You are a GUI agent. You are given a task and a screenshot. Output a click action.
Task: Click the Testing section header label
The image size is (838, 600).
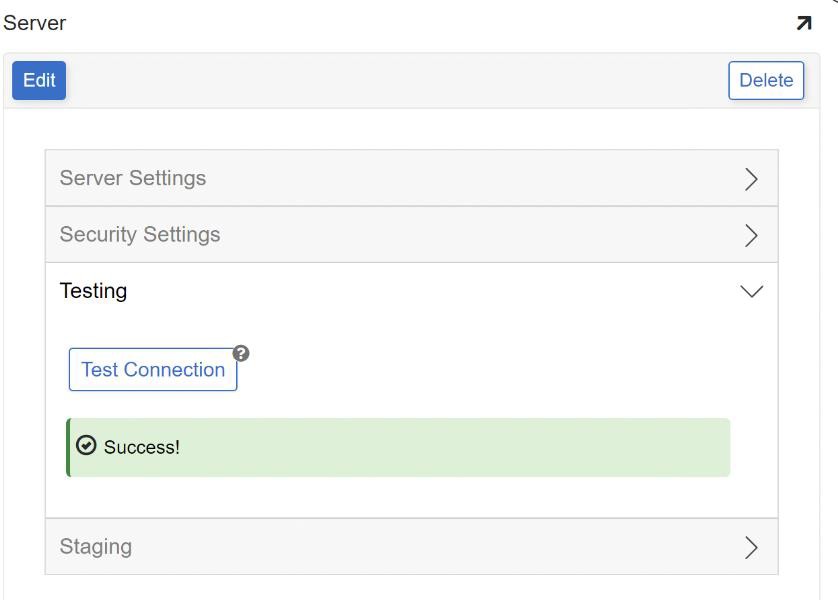tap(94, 291)
